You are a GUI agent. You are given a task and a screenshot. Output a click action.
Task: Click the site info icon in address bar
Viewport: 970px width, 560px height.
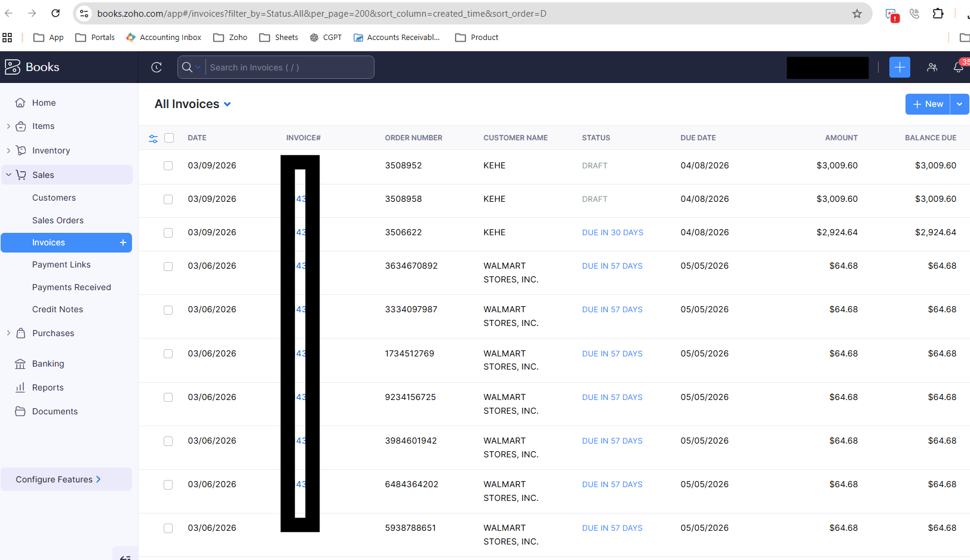pyautogui.click(x=84, y=13)
